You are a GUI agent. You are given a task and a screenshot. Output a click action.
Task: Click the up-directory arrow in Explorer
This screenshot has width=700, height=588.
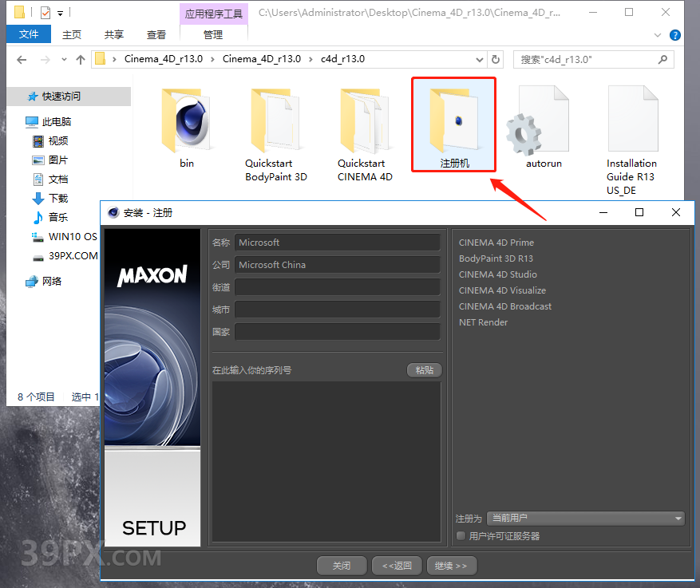80,60
